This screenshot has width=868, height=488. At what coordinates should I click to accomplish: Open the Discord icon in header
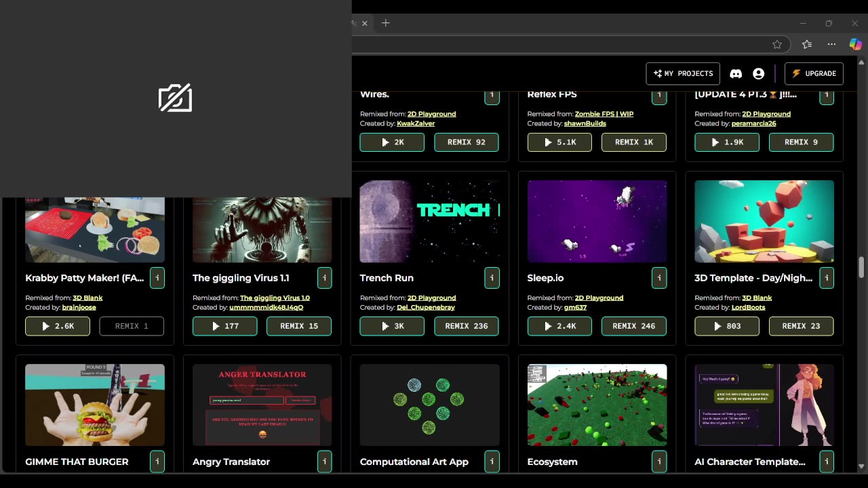[736, 73]
